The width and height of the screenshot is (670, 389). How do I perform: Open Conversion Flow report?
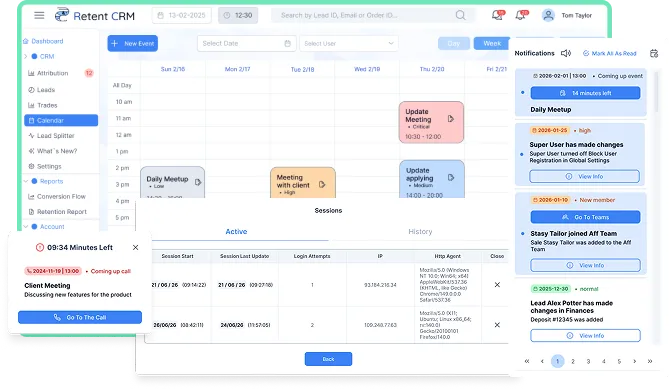tap(57, 197)
